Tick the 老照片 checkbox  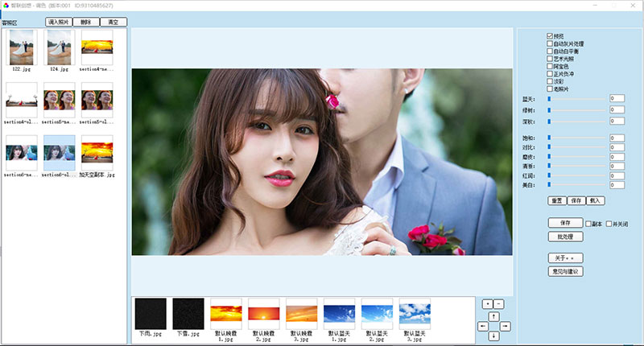pyautogui.click(x=550, y=89)
